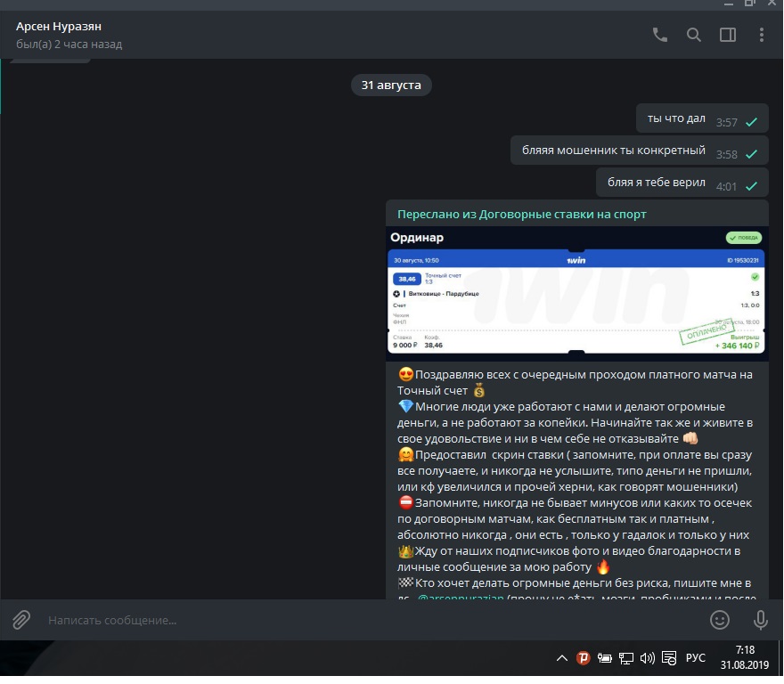Click 'был(а) 2 часа назад' status text
This screenshot has height=684, width=784.
69,44
